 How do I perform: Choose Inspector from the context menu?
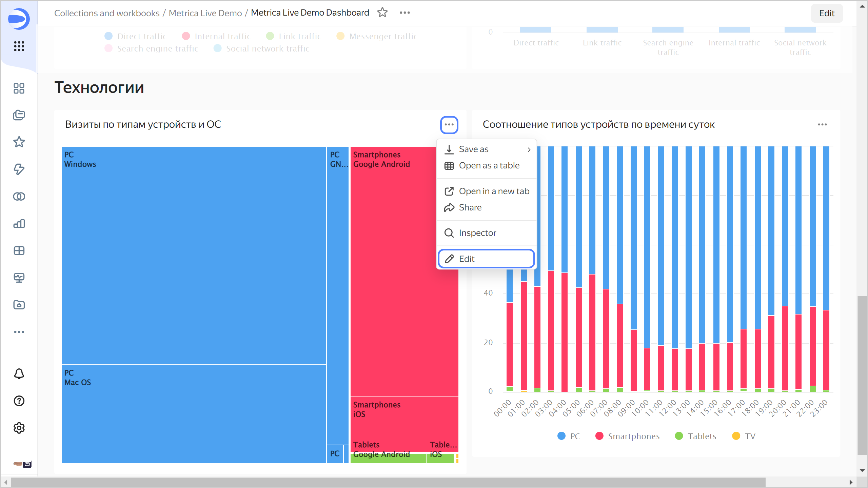coord(477,233)
